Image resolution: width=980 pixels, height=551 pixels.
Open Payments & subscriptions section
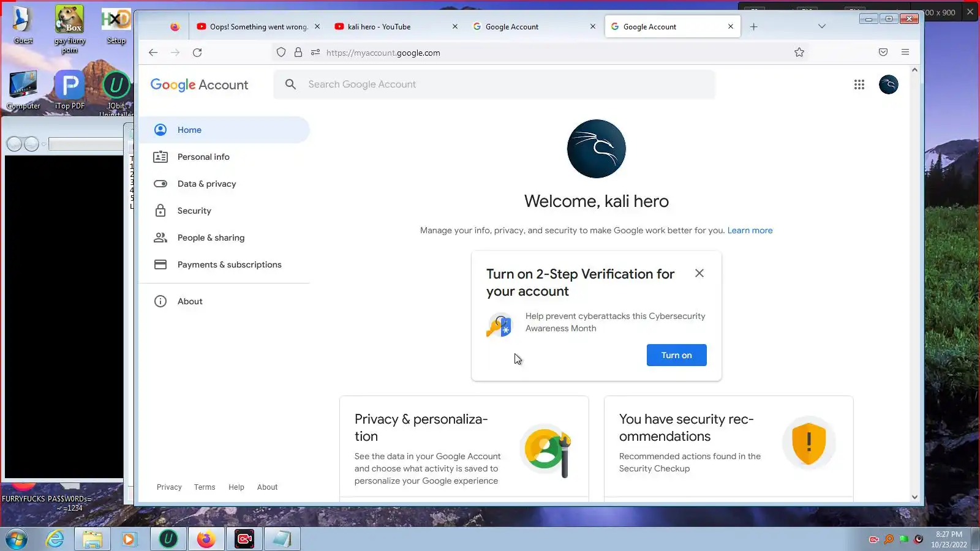(224, 264)
